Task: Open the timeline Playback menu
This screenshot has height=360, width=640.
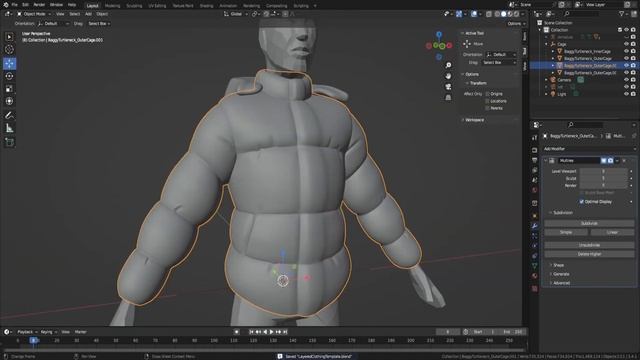Action: tap(27, 332)
